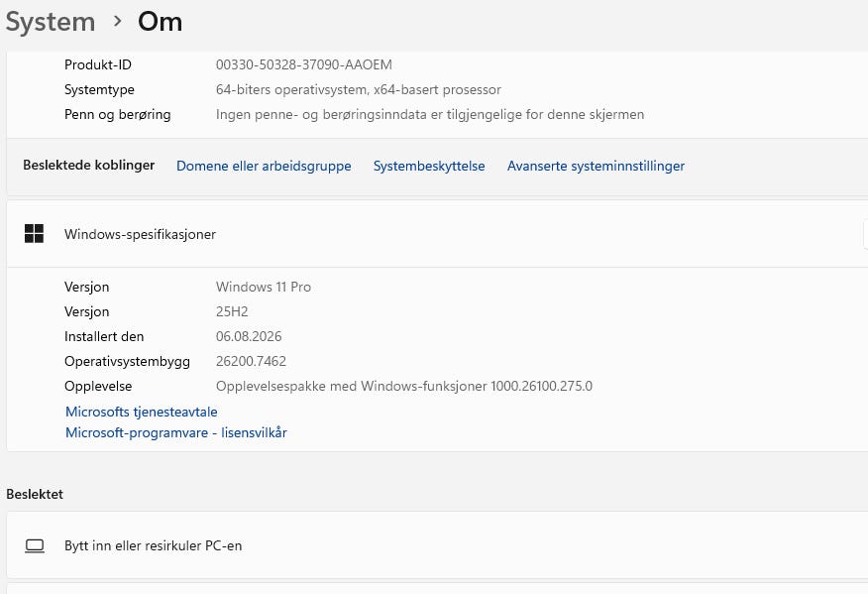This screenshot has width=868, height=594.
Task: Select the Systemtype value text
Action: [x=358, y=90]
